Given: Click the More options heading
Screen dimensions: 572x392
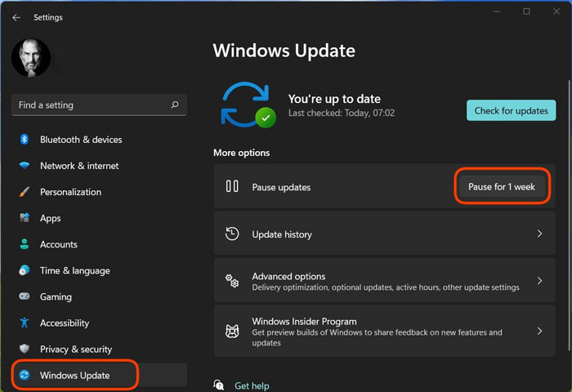Looking at the screenshot, I should (242, 153).
